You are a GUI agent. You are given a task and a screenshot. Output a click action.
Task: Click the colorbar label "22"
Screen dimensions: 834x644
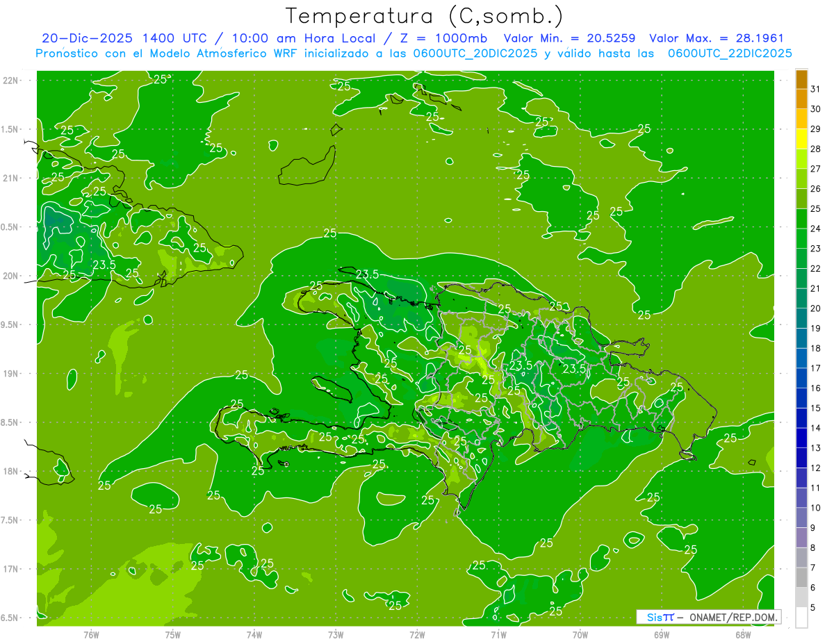[816, 268]
